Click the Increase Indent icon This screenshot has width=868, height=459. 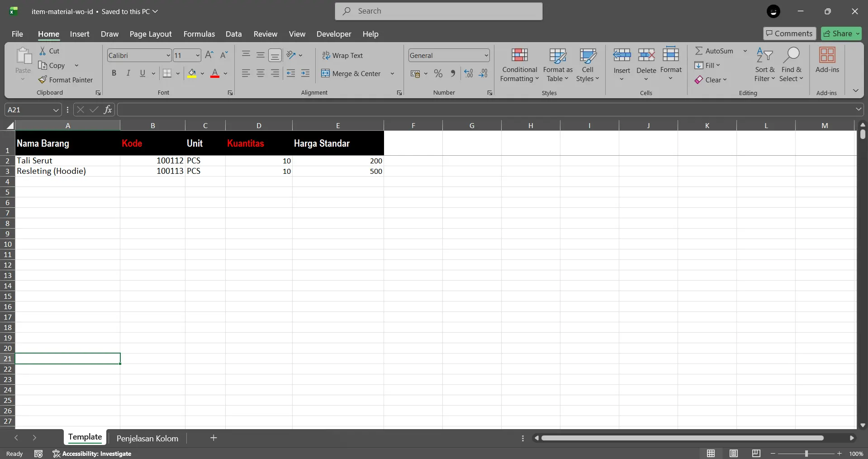306,73
